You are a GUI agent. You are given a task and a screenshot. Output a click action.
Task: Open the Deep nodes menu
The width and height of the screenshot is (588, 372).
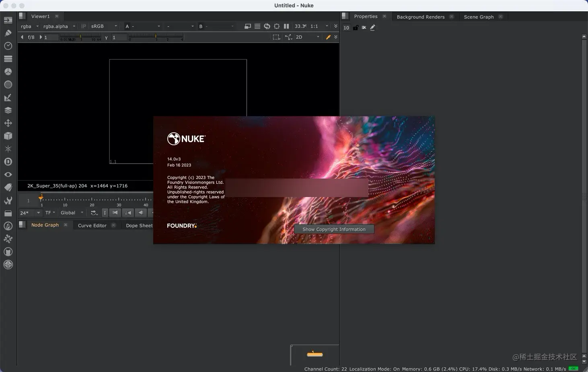pos(8,162)
